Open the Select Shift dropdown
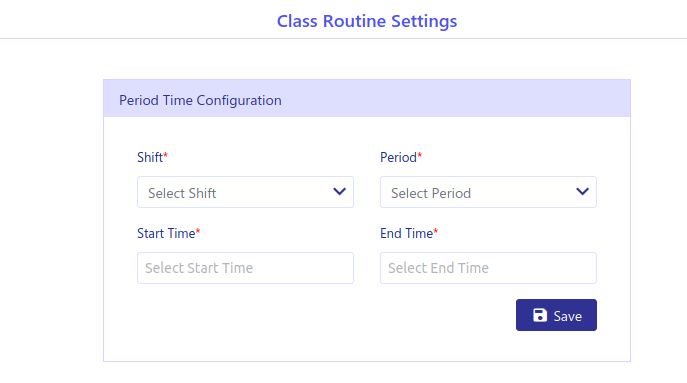The height and width of the screenshot is (383, 687). click(245, 192)
